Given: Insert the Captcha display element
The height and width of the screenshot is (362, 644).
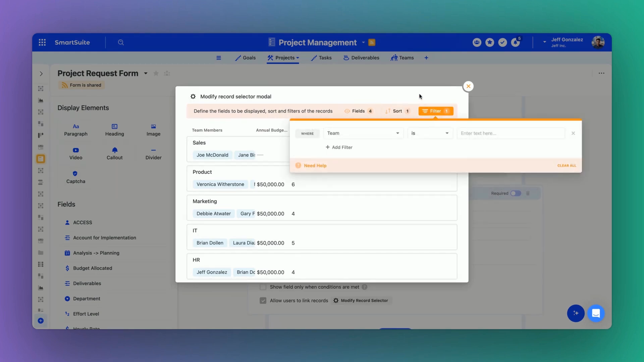Looking at the screenshot, I should tap(76, 178).
